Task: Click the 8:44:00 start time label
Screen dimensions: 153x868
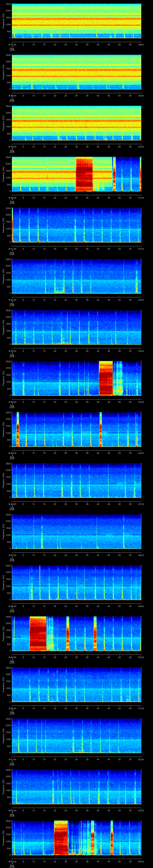Action: pos(12,402)
